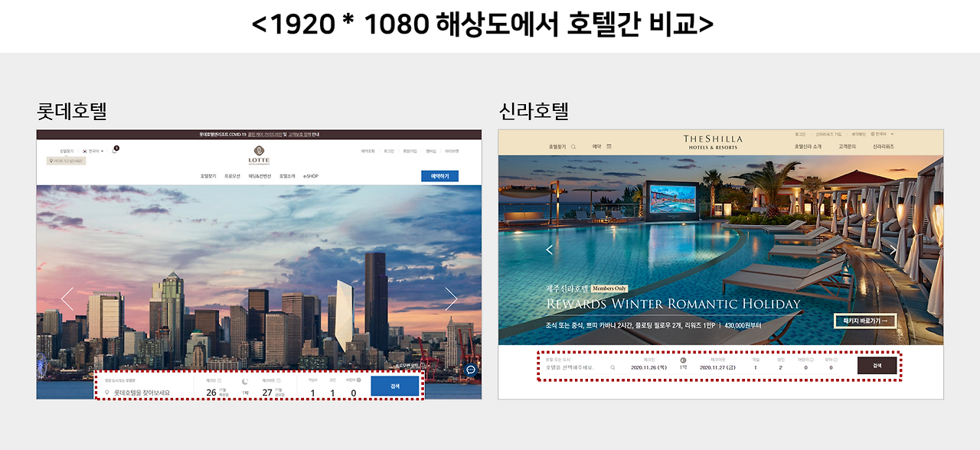The width and height of the screenshot is (980, 450).
Task: Click Lotte blue 검색 button
Action: pyautogui.click(x=395, y=386)
